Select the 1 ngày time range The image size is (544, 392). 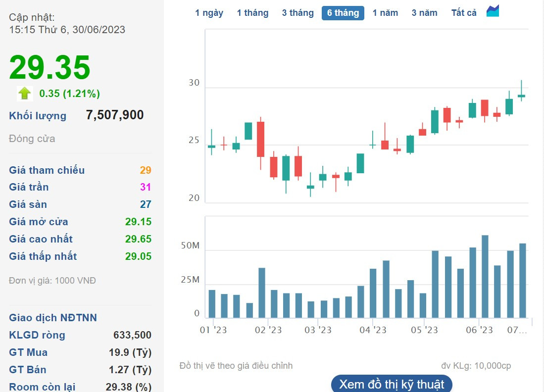209,13
